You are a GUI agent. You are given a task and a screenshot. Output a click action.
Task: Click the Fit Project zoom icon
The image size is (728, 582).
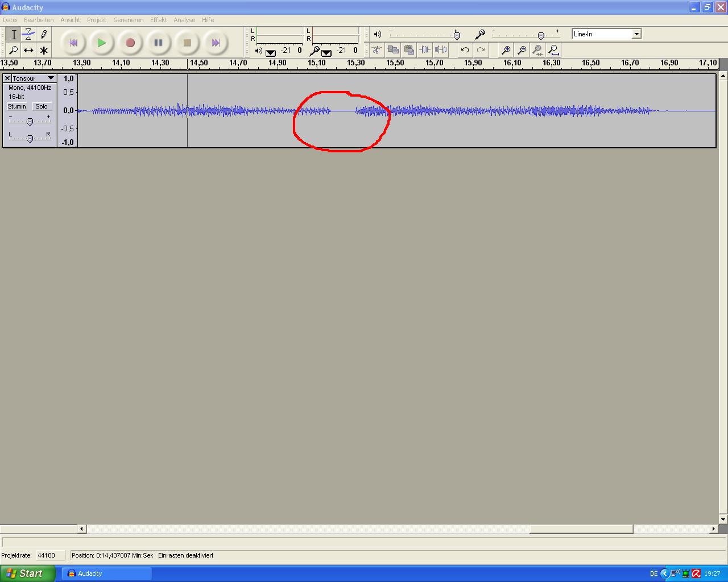click(553, 50)
